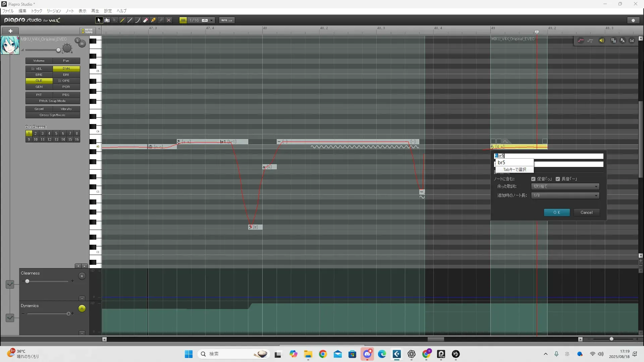The image size is (644, 362).
Task: Toggle the pitch curve display icon
Action: point(581,41)
